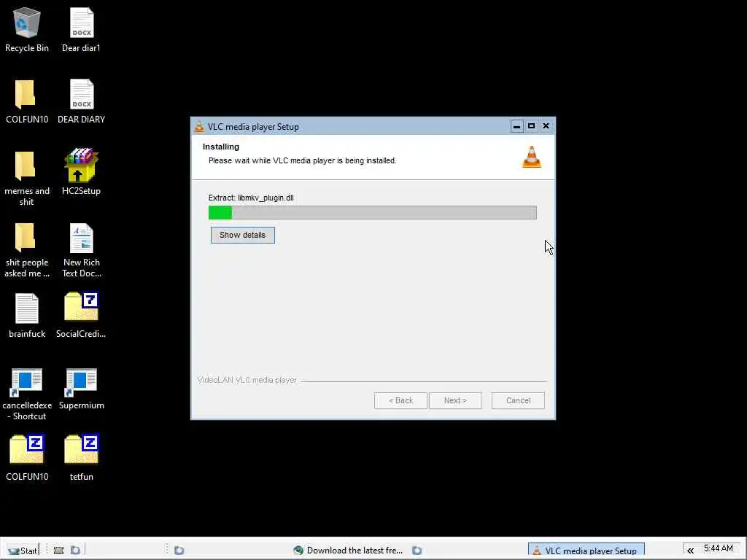Activate VLC media player Setup taskbar button

586,551
